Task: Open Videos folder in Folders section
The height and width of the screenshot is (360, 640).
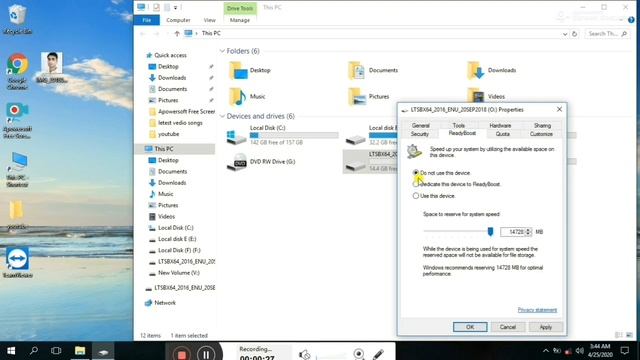Action: click(x=486, y=97)
